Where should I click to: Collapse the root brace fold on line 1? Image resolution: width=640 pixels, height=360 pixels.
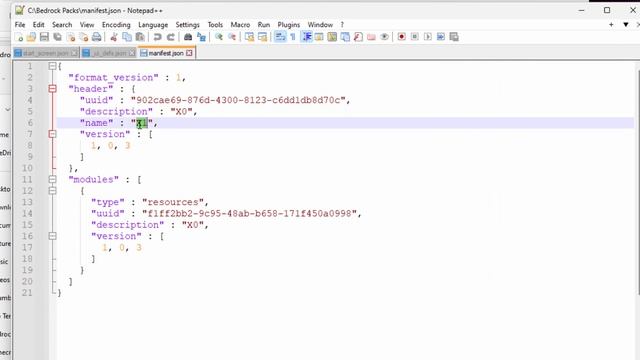[52, 66]
